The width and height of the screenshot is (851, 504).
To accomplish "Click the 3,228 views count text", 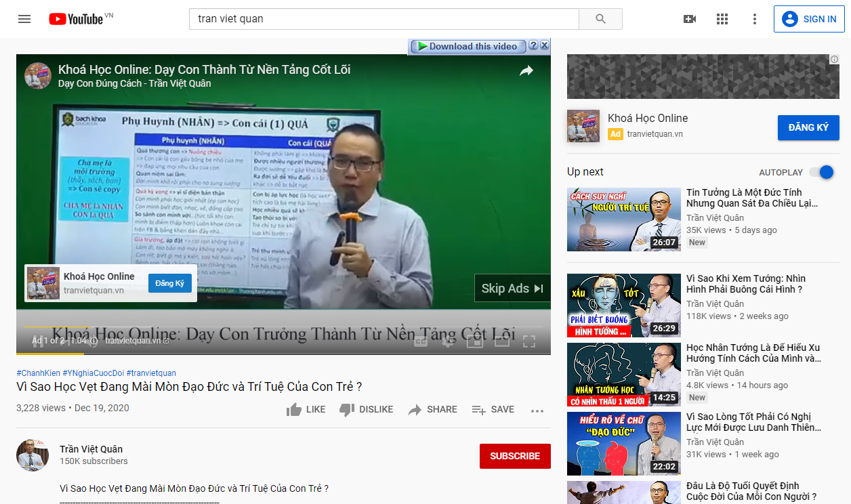I will tap(41, 408).
